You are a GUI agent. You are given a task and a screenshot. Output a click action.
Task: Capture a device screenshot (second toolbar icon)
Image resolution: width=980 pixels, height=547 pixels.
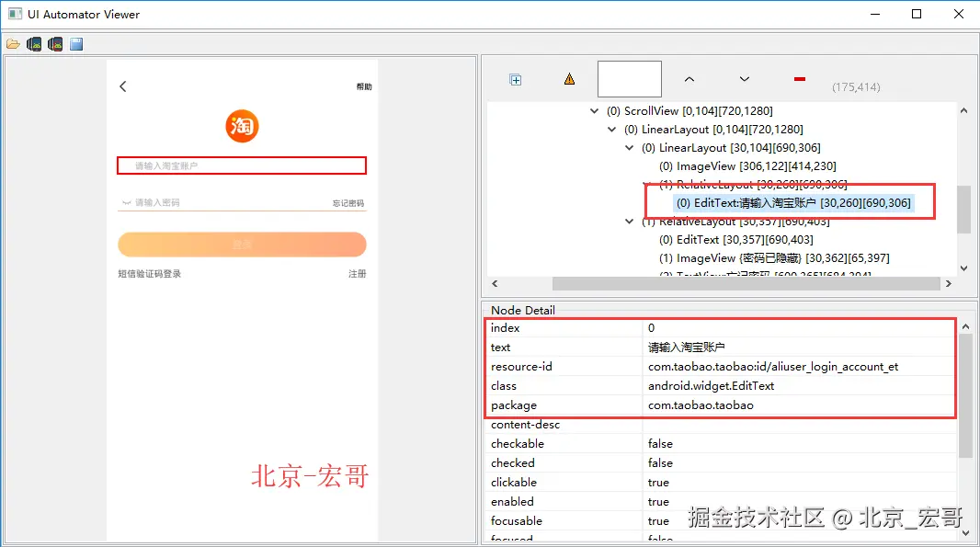(x=34, y=44)
